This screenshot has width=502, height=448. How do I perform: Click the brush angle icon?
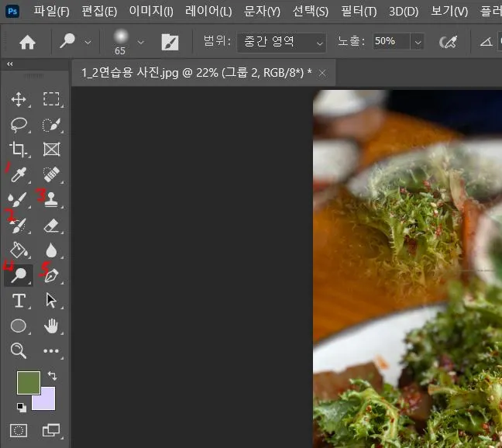[486, 42]
